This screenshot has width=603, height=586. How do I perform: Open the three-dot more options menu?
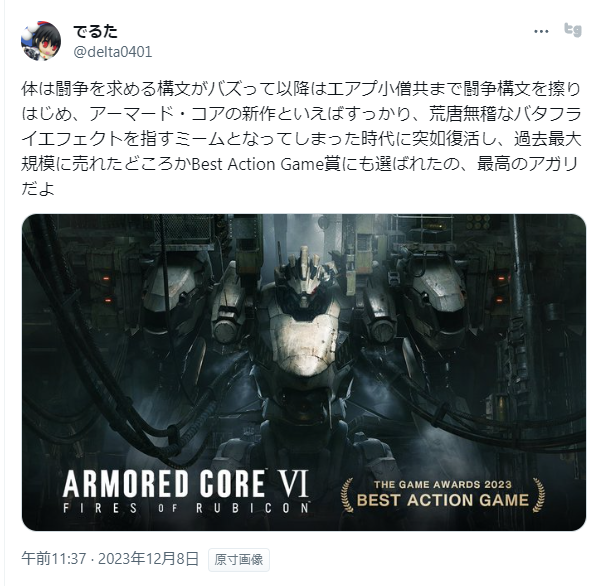click(x=541, y=32)
